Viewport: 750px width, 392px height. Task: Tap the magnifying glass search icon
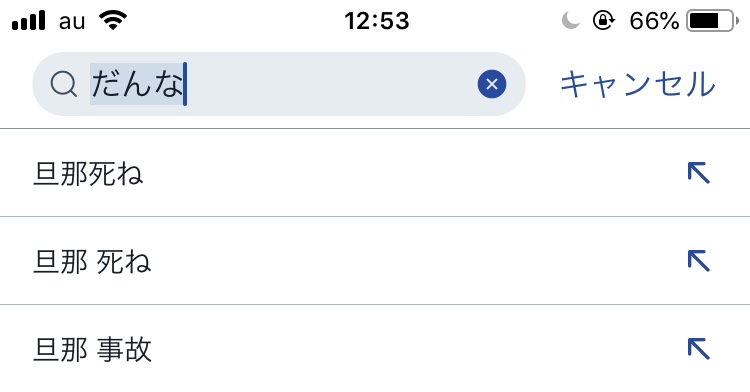(x=64, y=84)
